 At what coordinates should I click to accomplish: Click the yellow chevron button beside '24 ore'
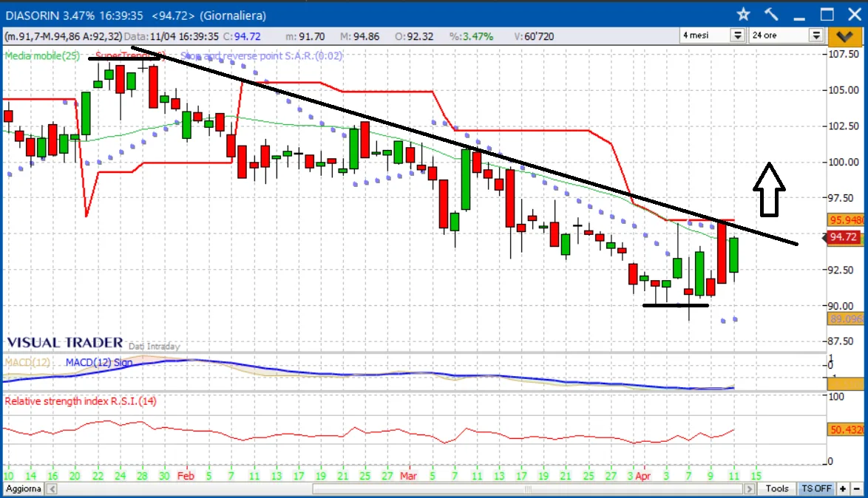[845, 36]
